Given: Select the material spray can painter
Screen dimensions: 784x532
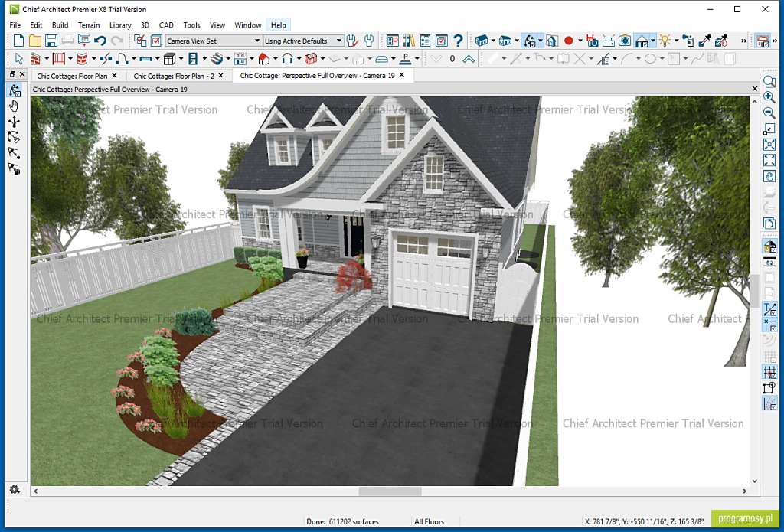Looking at the screenshot, I should tap(688, 41).
